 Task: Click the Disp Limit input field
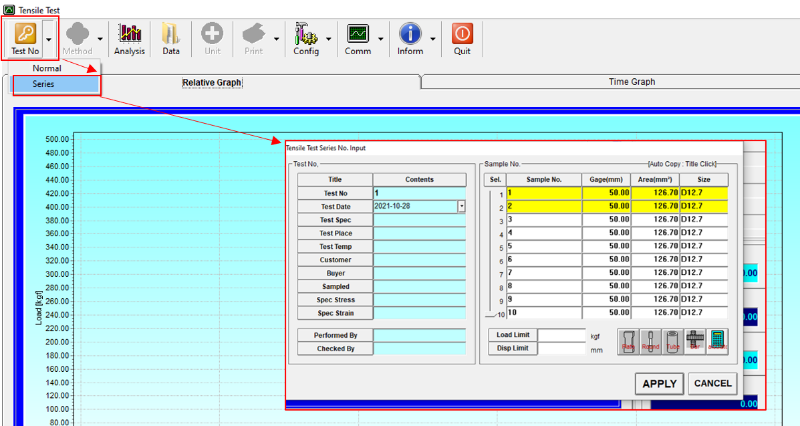pyautogui.click(x=562, y=348)
